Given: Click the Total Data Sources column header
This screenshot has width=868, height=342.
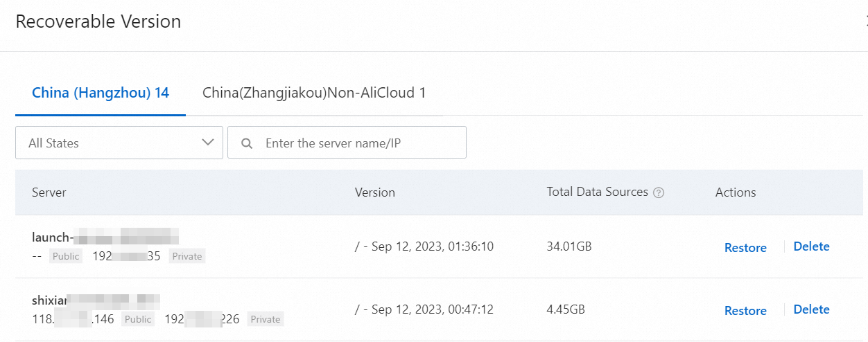Looking at the screenshot, I should click(597, 192).
